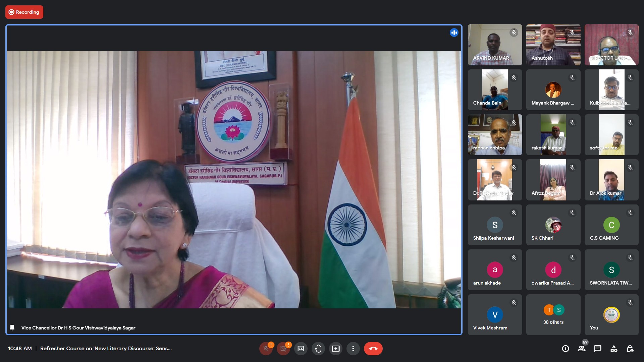
Task: Unmute the microphone button
Action: tap(266, 349)
